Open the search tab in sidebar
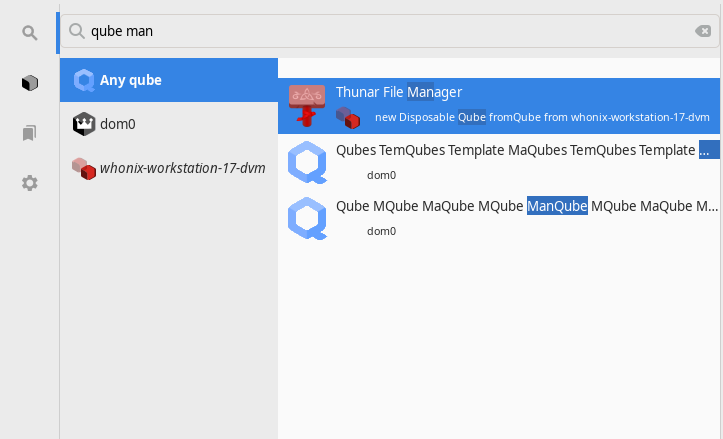 [30, 33]
